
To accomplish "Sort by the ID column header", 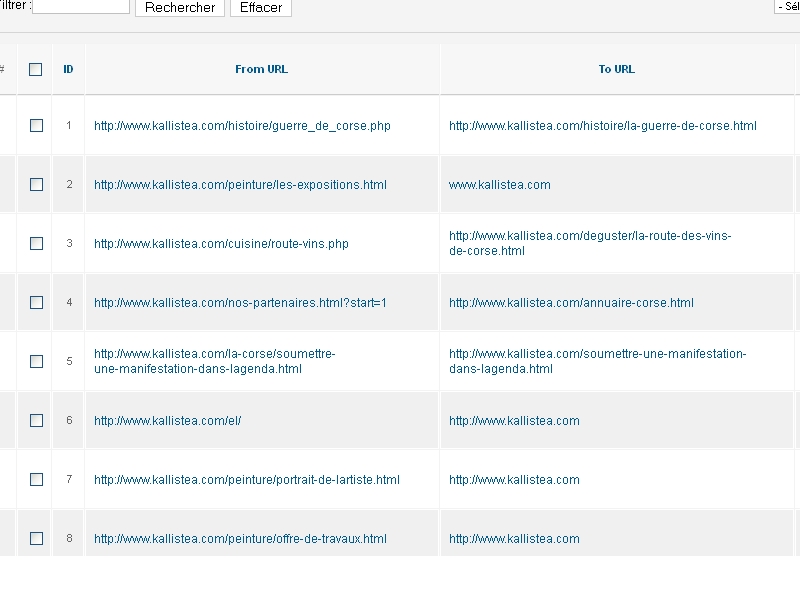I will [68, 69].
